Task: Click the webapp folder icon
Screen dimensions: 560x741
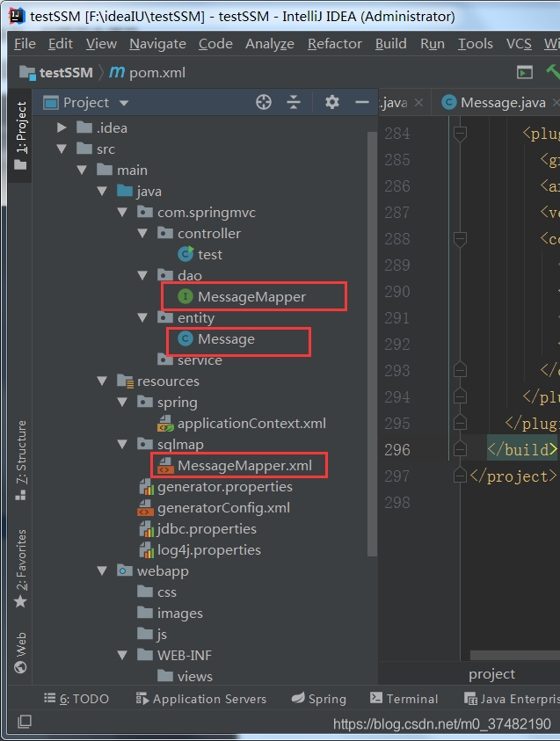Action: click(125, 570)
